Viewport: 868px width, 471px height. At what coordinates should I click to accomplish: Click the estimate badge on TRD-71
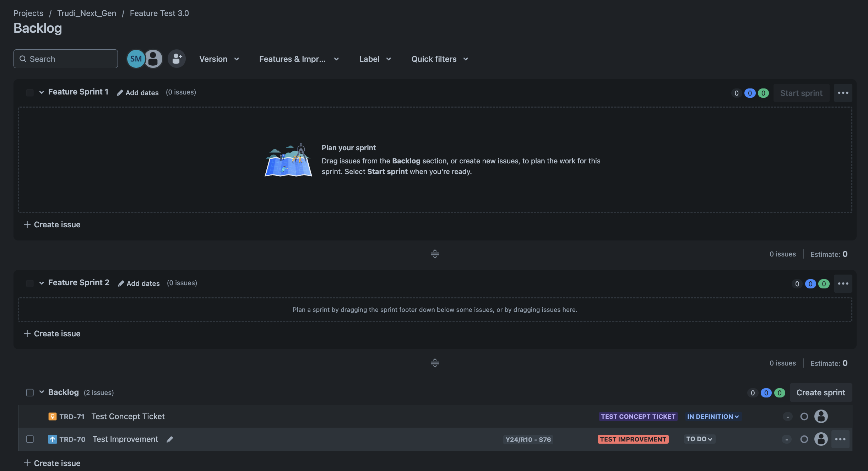787,417
